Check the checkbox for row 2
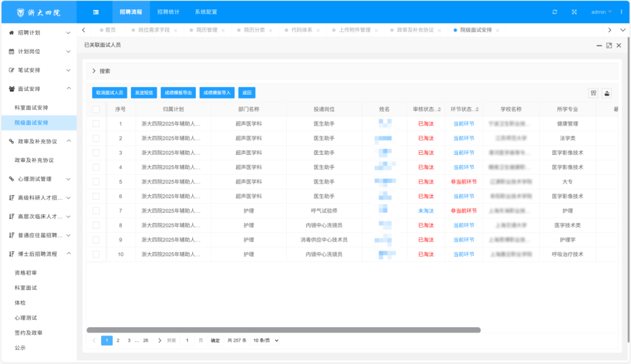The image size is (631, 364). pos(96,138)
